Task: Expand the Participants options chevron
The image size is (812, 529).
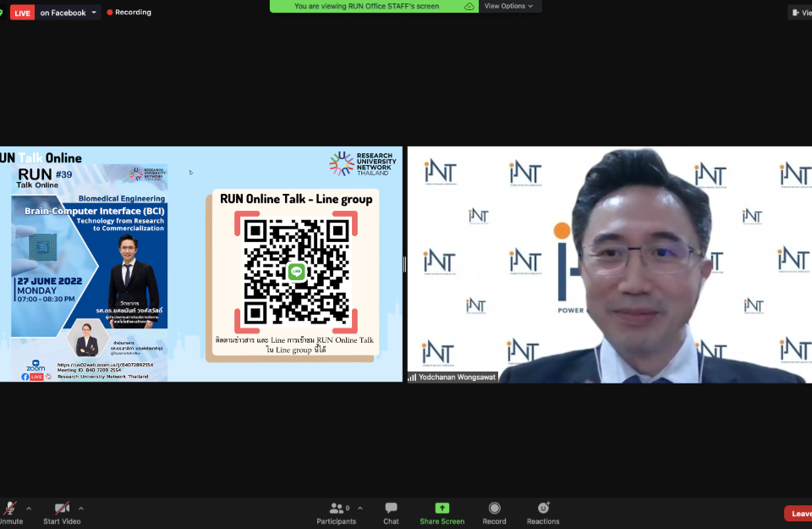Action: [x=360, y=509]
